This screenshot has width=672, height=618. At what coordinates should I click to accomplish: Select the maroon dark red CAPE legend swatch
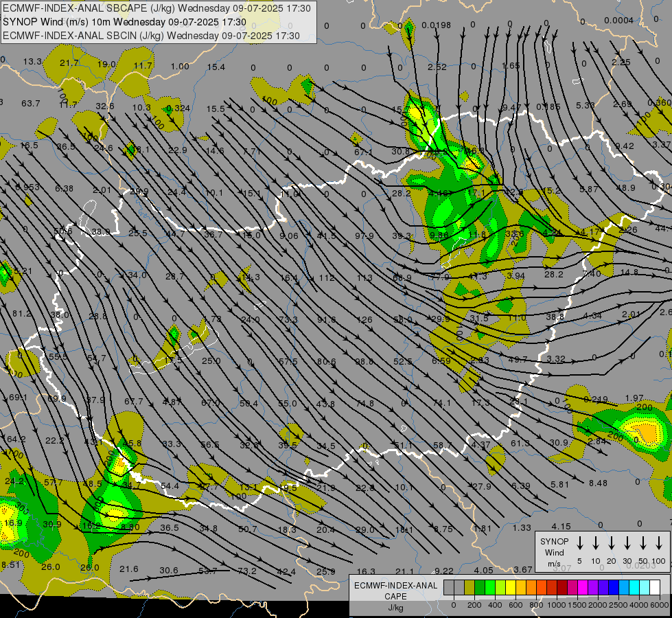[562, 588]
